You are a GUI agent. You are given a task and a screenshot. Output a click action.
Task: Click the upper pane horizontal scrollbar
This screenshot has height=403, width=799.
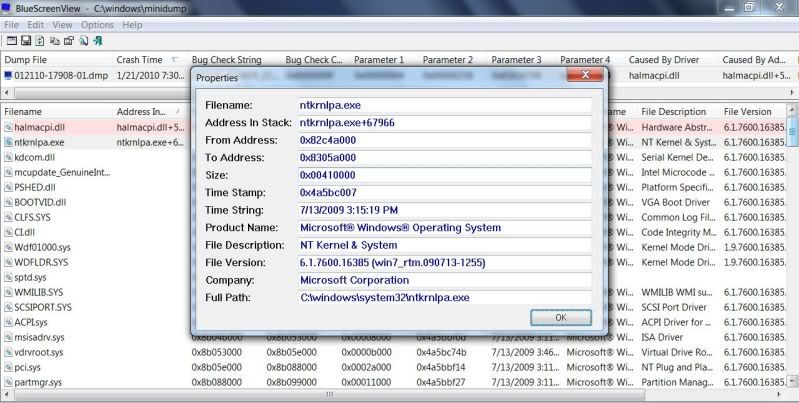[400, 93]
